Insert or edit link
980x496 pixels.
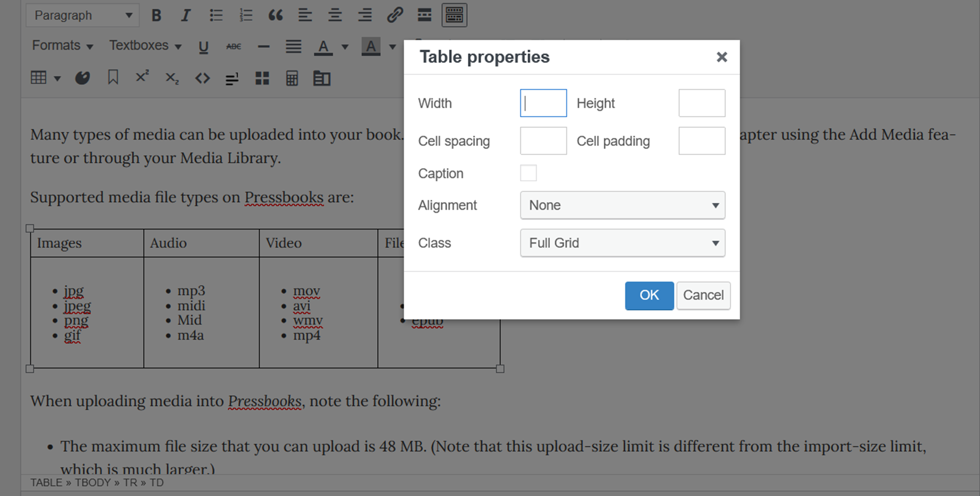395,15
